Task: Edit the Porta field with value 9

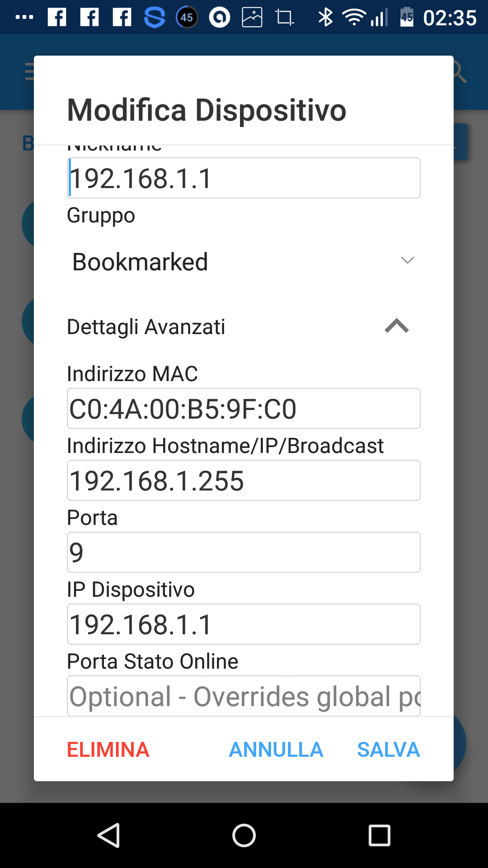Action: coord(244,552)
